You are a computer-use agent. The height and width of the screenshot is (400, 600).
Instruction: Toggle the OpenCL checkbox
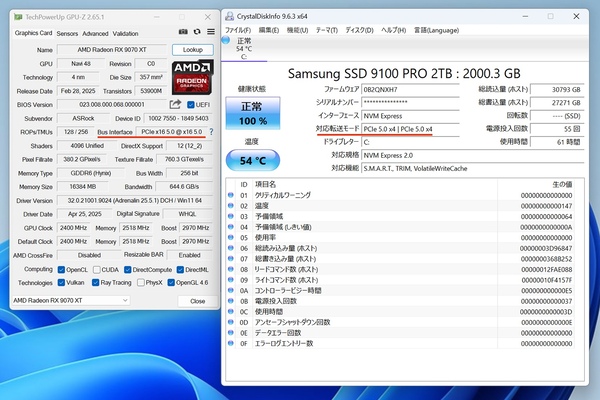click(61, 269)
